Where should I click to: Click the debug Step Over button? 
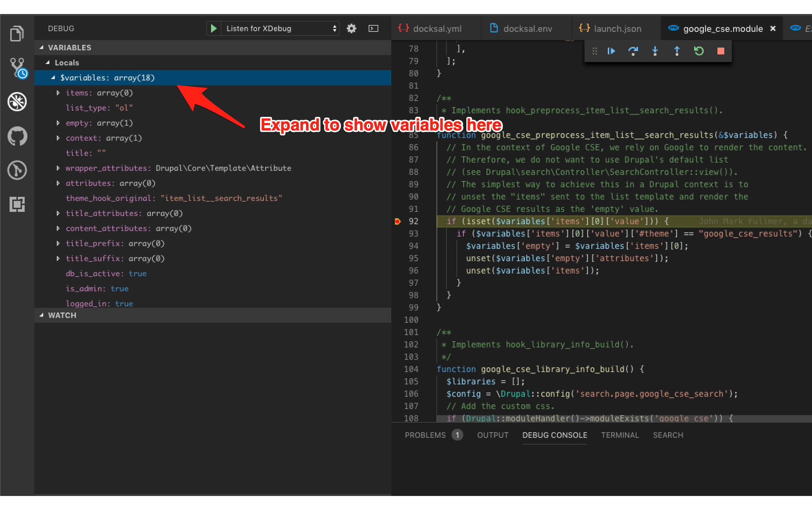click(633, 51)
